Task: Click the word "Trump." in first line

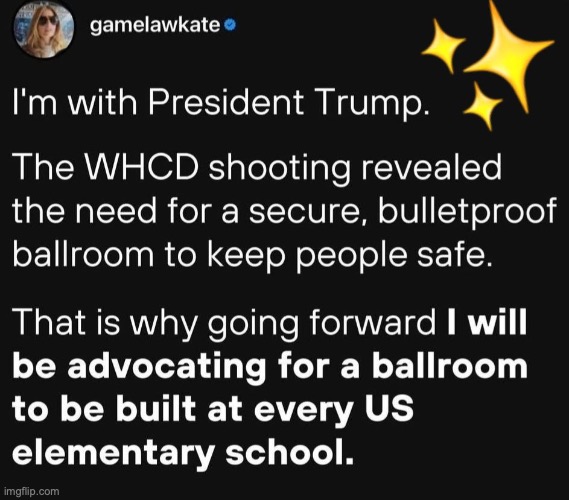Action: 373,104
